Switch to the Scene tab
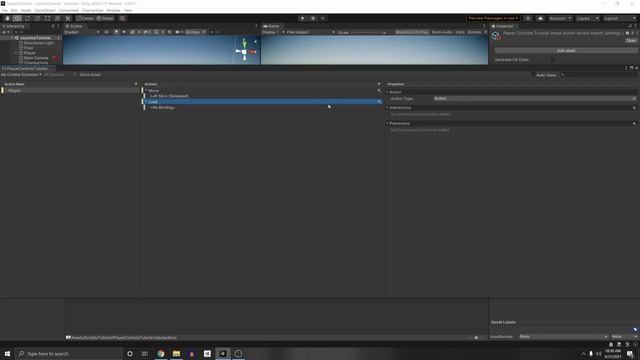This screenshot has width=640, height=360. point(74,26)
